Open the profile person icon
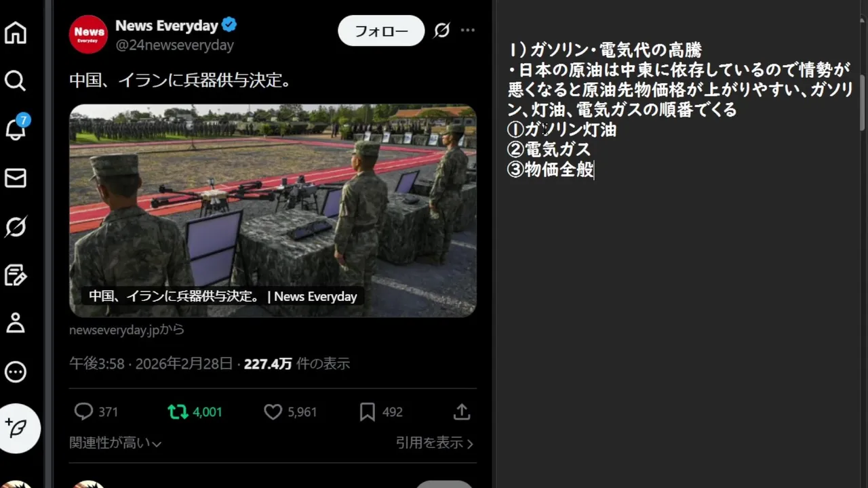Viewport: 868px width, 488px height. [16, 323]
